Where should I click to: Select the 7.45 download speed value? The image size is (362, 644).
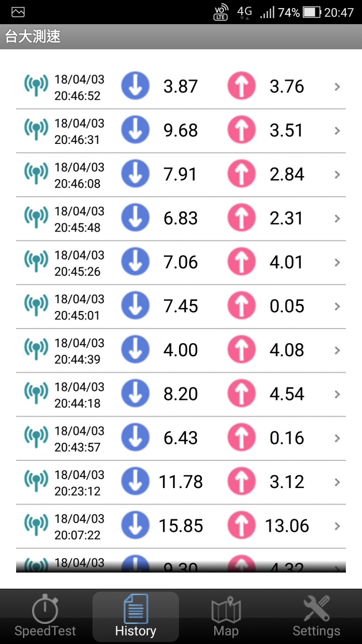tap(180, 306)
